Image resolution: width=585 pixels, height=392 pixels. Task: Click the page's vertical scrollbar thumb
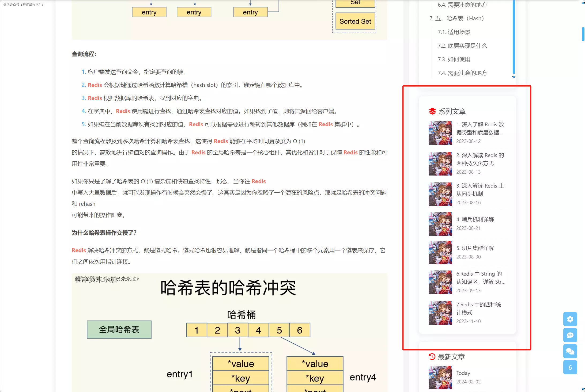pos(583,34)
